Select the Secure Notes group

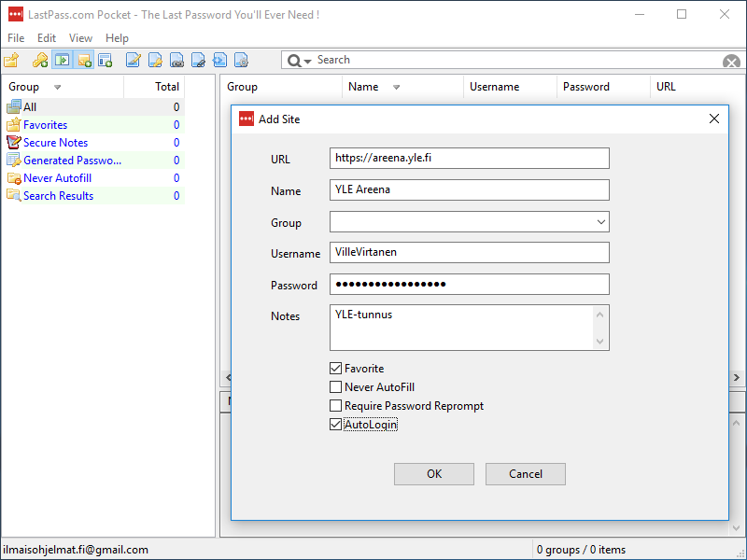tap(94, 143)
